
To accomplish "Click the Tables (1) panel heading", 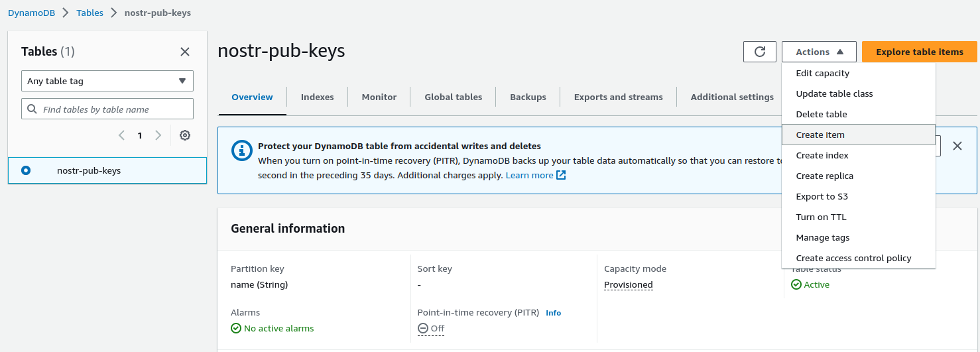I will click(x=48, y=52).
